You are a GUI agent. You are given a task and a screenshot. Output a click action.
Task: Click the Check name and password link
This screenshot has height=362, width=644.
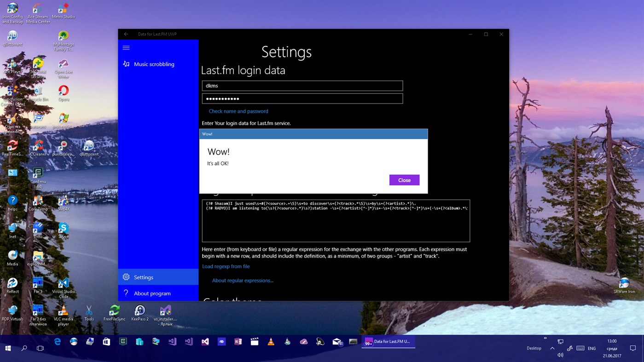(238, 111)
